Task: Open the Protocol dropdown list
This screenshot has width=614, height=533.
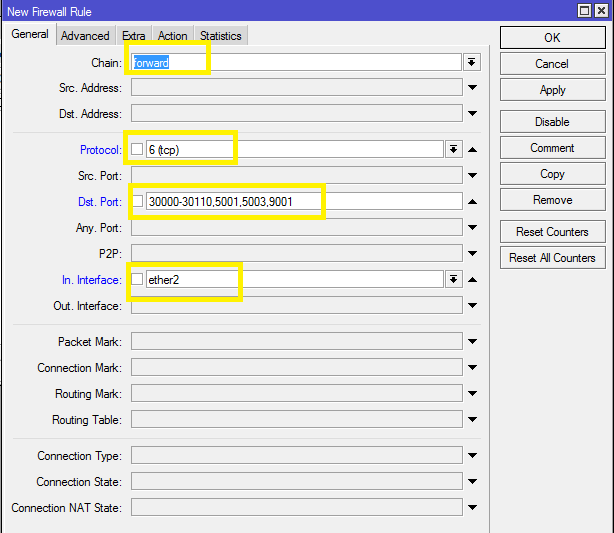Action: (x=453, y=149)
